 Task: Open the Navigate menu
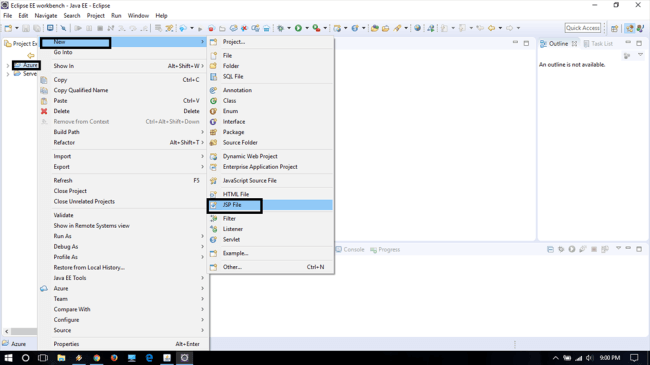click(x=46, y=16)
